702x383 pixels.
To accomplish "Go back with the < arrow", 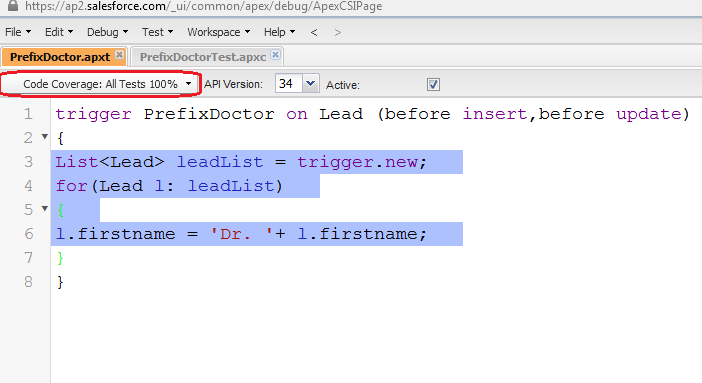I will (314, 32).
